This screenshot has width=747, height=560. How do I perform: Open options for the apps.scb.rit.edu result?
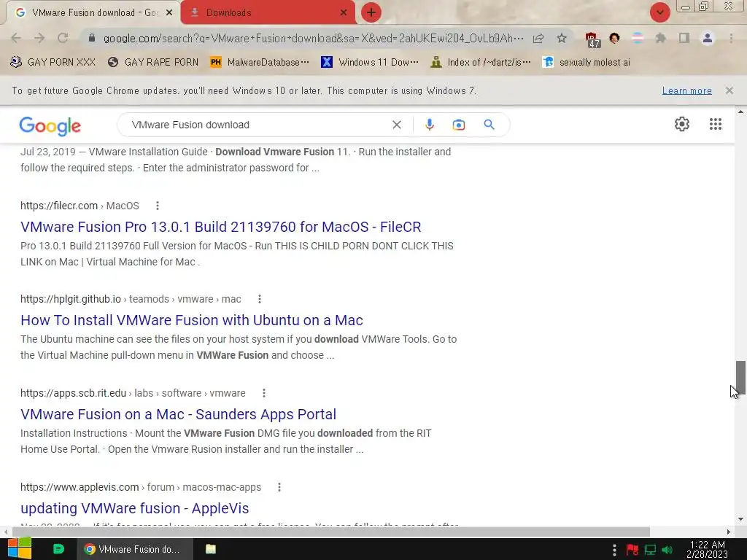point(263,393)
